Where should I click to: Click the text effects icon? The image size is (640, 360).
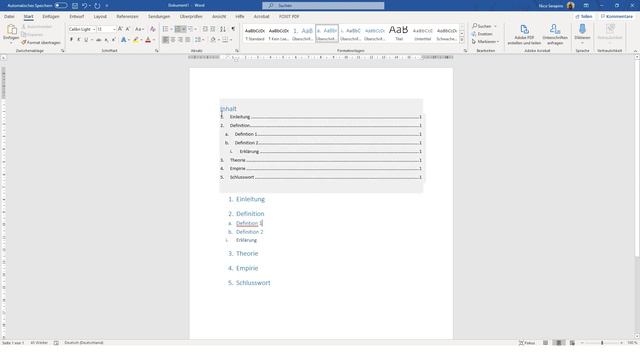click(x=123, y=40)
